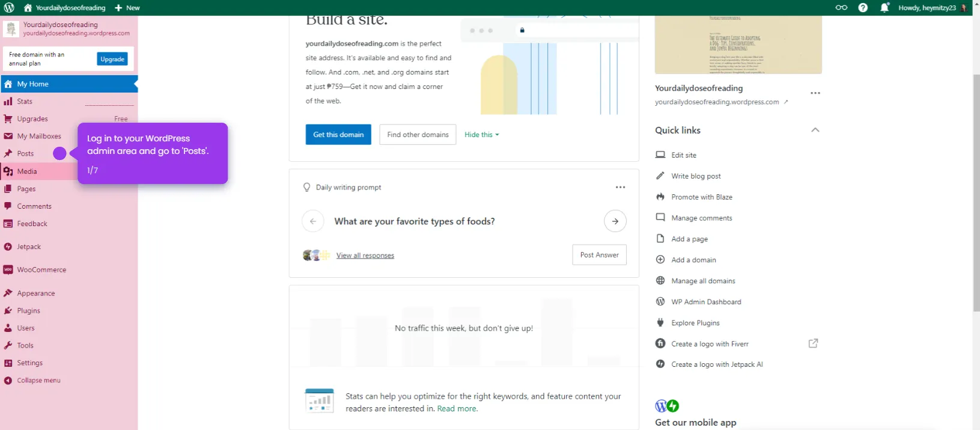The image size is (980, 430).
Task: Open the Help question mark icon
Action: click(863, 8)
